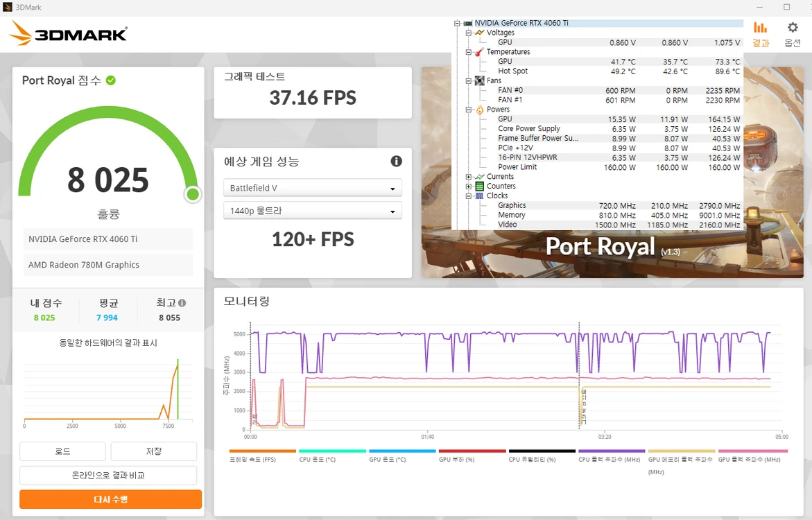Open the info icon in 예상 게임 성능
Screen dimensions: 812x520
396,161
